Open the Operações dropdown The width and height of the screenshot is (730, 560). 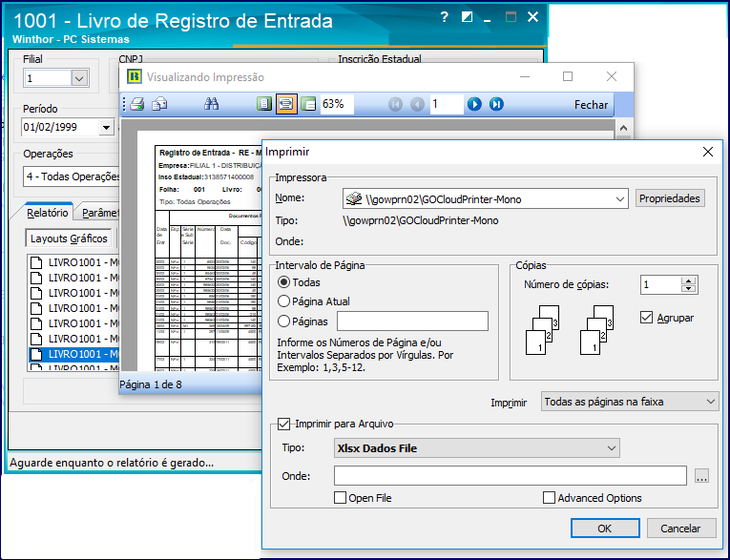point(72,176)
